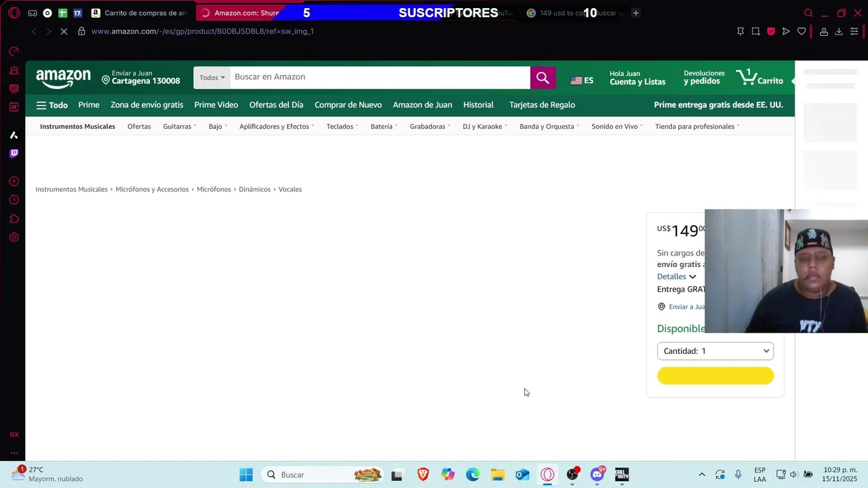Open GX Corner at sidebar bottom
This screenshot has height=488, width=868.
tap(14, 434)
